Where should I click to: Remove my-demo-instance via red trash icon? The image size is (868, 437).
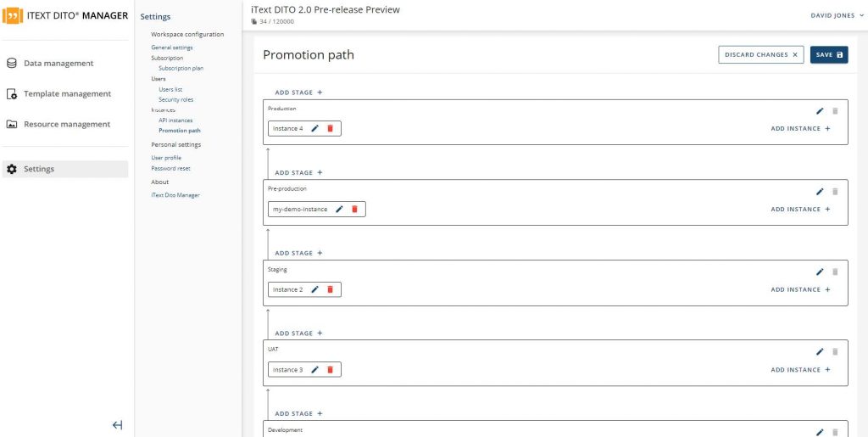click(x=354, y=210)
